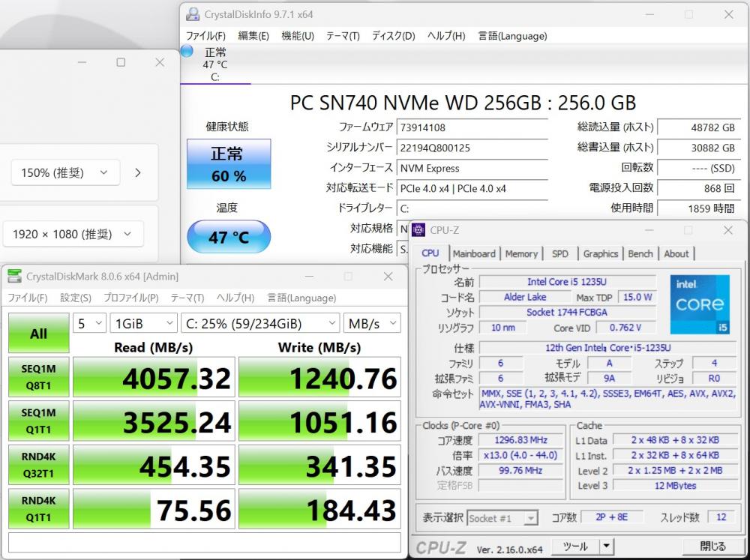The height and width of the screenshot is (560, 750).
Task: Click the CPU name field Intel Core i5 1235U
Action: 567,282
